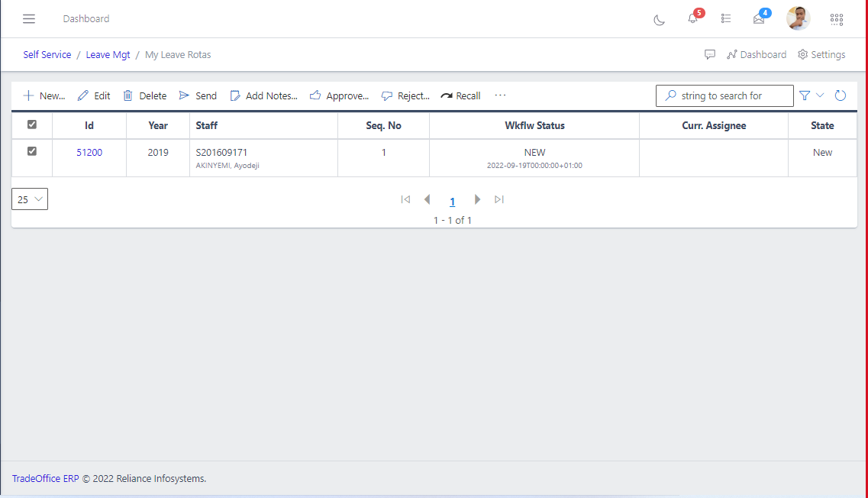868x498 pixels.
Task: Click the refresh list icon
Action: coord(841,95)
